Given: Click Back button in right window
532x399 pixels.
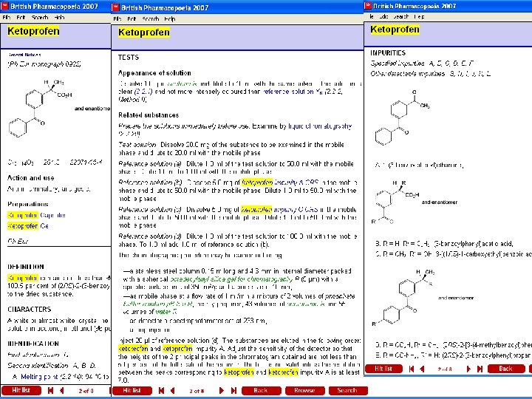Looking at the screenshot, I should click(505, 369).
